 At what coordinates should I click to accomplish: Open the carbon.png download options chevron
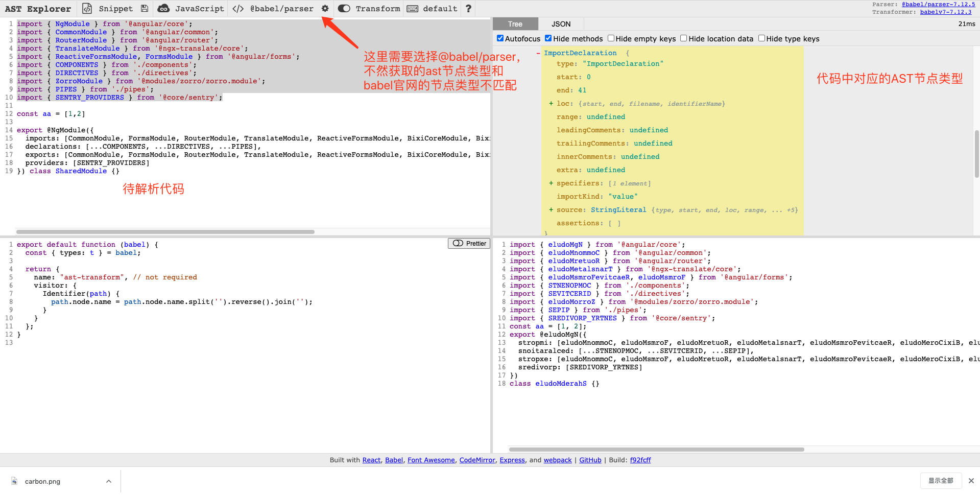[x=109, y=481]
